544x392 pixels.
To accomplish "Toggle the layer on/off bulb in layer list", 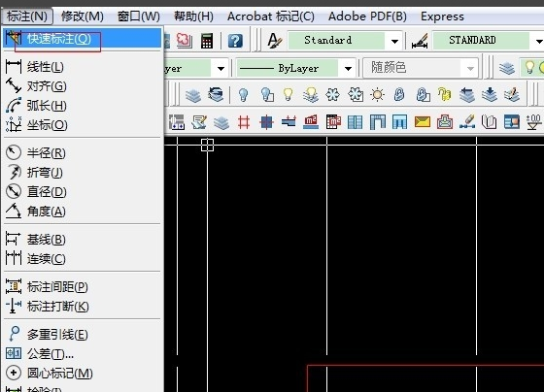I will (529, 67).
